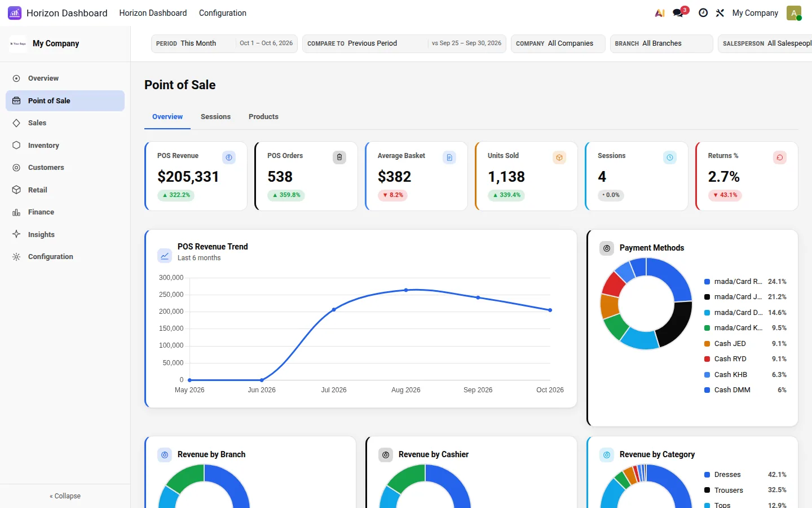Open the clock activities icon
The image size is (812, 508).
click(x=703, y=13)
